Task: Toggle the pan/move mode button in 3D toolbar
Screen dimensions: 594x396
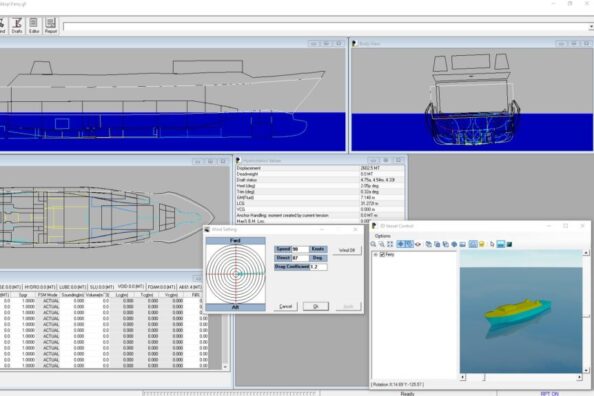Action: click(x=400, y=244)
